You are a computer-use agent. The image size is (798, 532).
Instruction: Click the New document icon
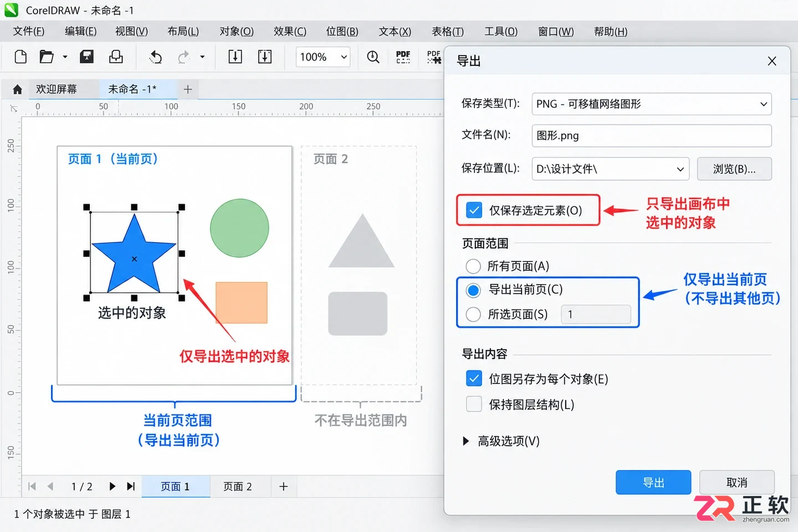click(x=21, y=57)
